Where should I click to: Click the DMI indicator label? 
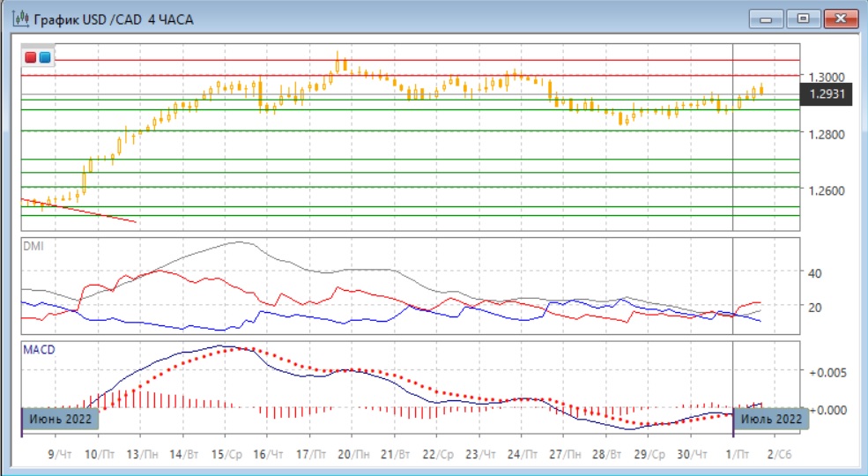(32, 246)
